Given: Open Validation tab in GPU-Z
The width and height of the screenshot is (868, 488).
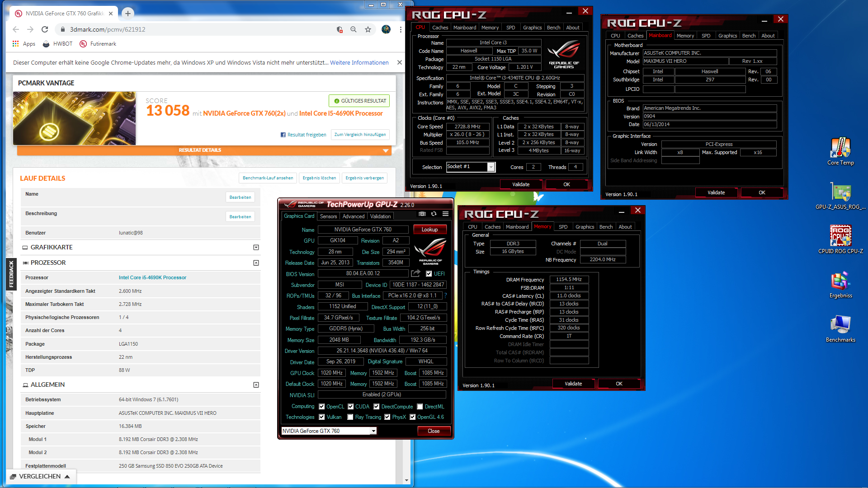Looking at the screenshot, I should click(380, 216).
